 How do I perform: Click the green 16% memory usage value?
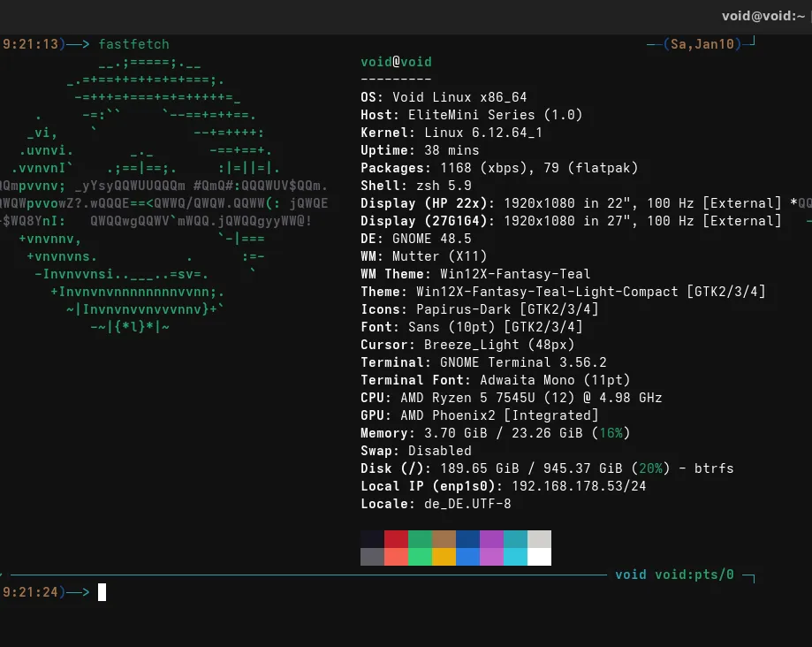[x=611, y=433]
